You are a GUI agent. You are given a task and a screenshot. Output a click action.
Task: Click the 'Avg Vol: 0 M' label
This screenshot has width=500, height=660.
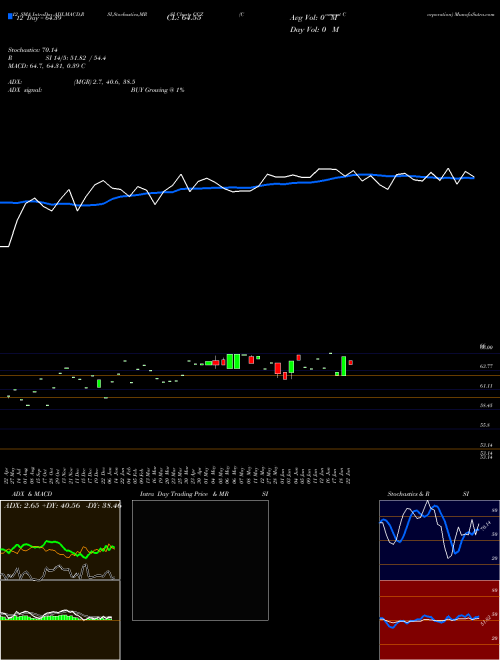pos(314,18)
